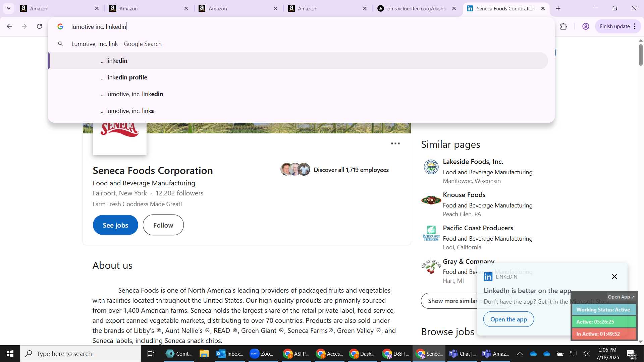Click the Finish update button
Image resolution: width=644 pixels, height=362 pixels.
[614, 26]
